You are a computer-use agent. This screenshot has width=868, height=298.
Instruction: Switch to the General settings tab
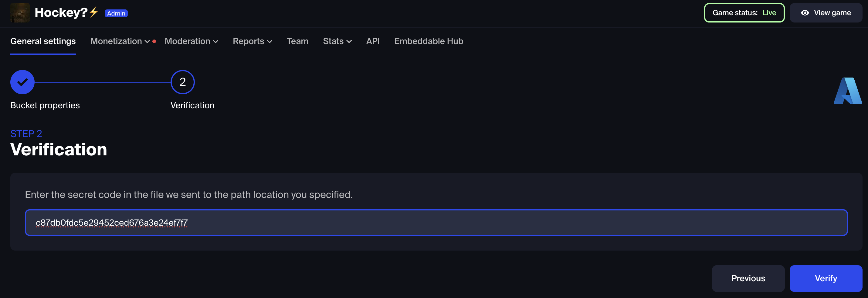coord(43,41)
